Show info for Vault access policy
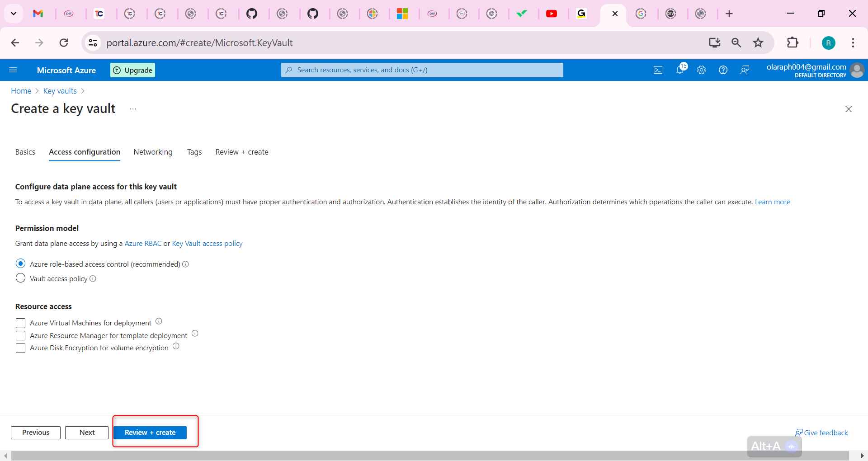 93,278
